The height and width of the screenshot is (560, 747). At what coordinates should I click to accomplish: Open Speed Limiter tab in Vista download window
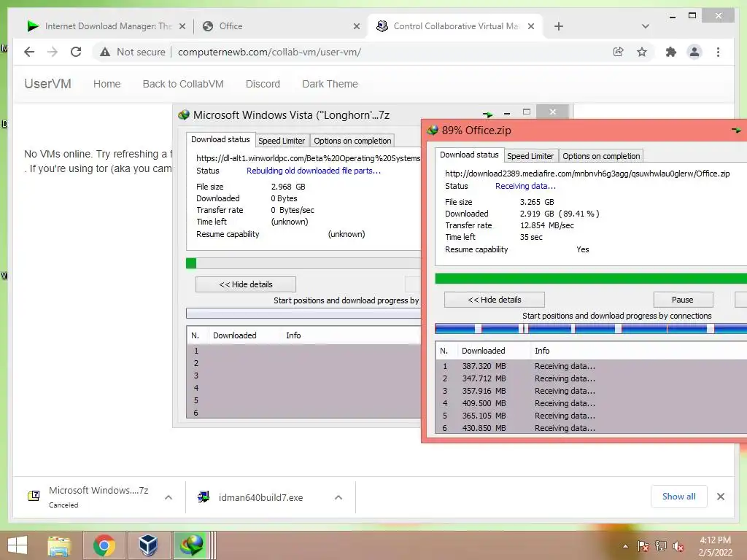[282, 141]
